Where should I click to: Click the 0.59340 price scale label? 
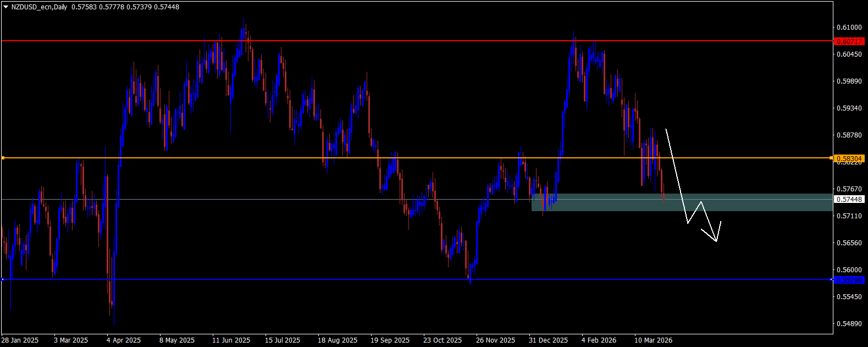point(849,108)
